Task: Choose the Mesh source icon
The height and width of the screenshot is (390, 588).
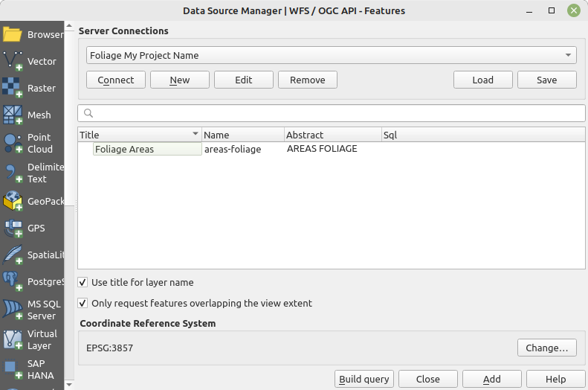Action: [x=13, y=115]
